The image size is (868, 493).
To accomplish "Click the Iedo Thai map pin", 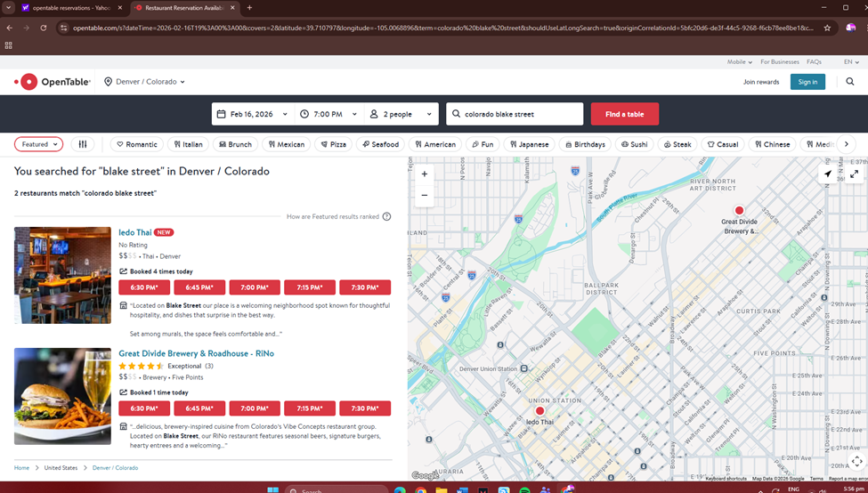I will (539, 410).
